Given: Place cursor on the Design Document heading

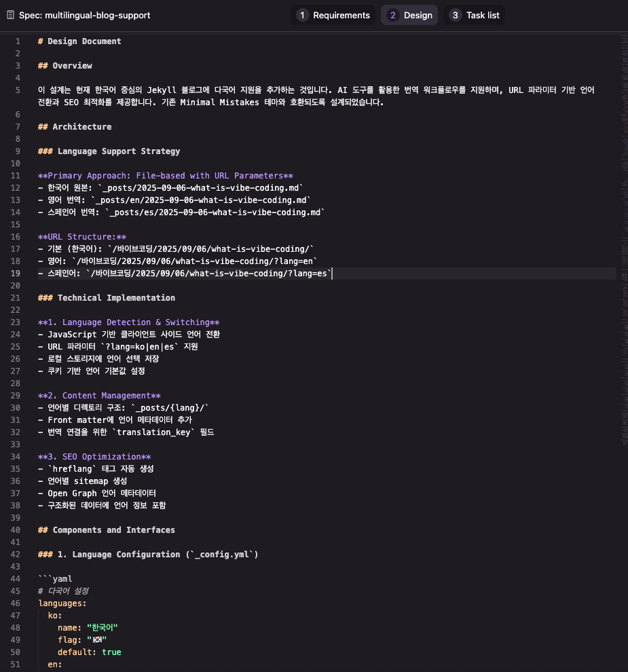Looking at the screenshot, I should pyautogui.click(x=79, y=41).
